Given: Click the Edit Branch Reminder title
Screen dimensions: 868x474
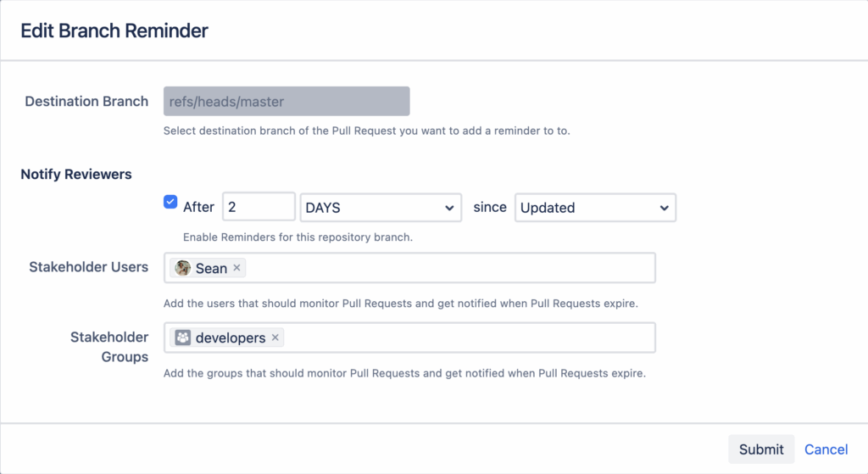Looking at the screenshot, I should pos(114,31).
